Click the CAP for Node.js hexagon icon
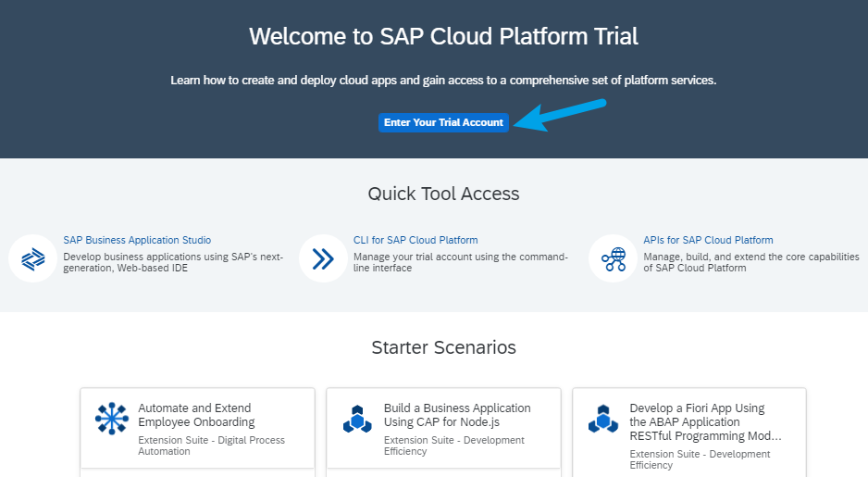Screen dimensions: 868x477 tap(357, 419)
